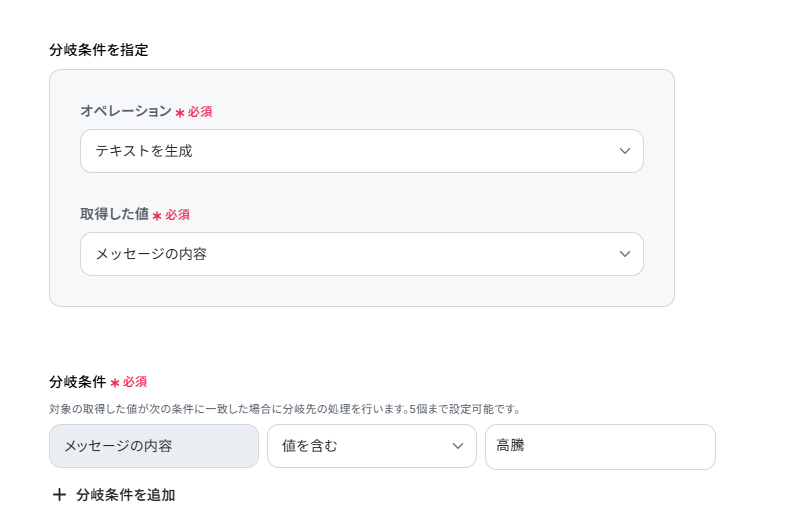
Task: Click the red asterisk beside オペレーション
Action: [180, 112]
